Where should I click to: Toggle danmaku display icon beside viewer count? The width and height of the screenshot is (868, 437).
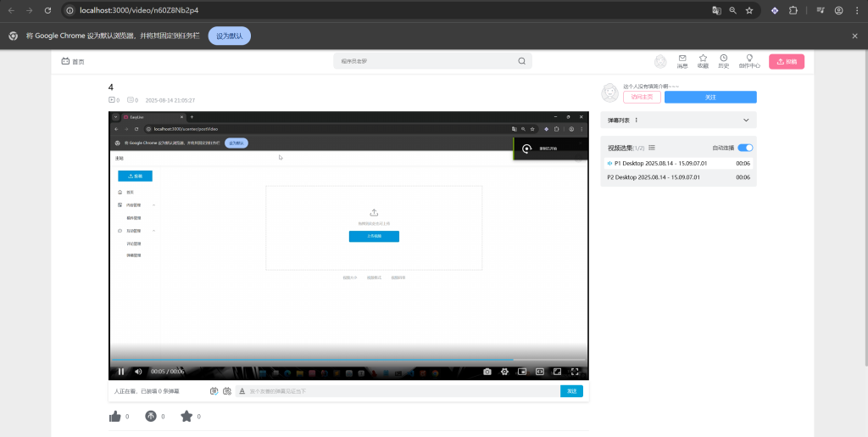[214, 391]
